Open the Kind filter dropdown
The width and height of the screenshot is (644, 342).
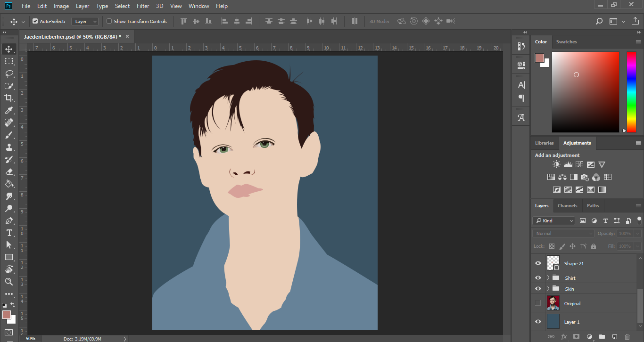tap(554, 220)
